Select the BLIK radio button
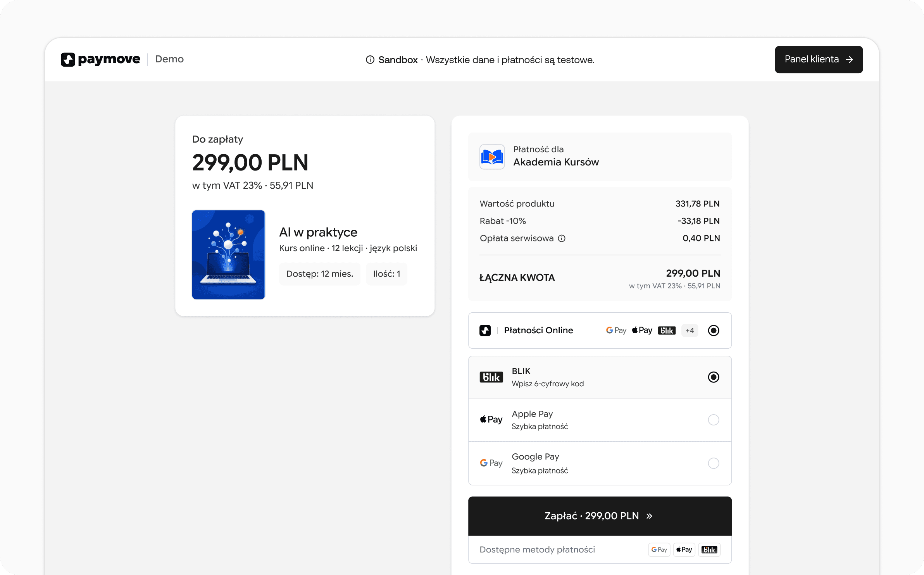The width and height of the screenshot is (924, 575). (714, 377)
